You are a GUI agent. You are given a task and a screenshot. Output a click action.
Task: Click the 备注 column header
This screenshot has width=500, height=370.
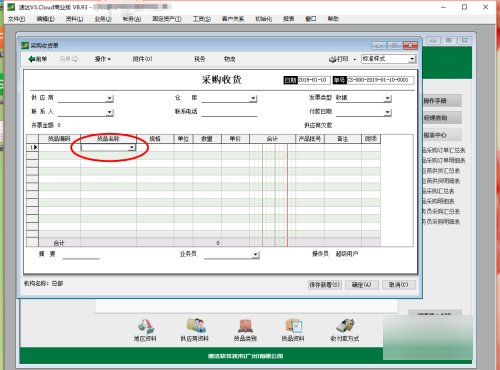coord(343,139)
